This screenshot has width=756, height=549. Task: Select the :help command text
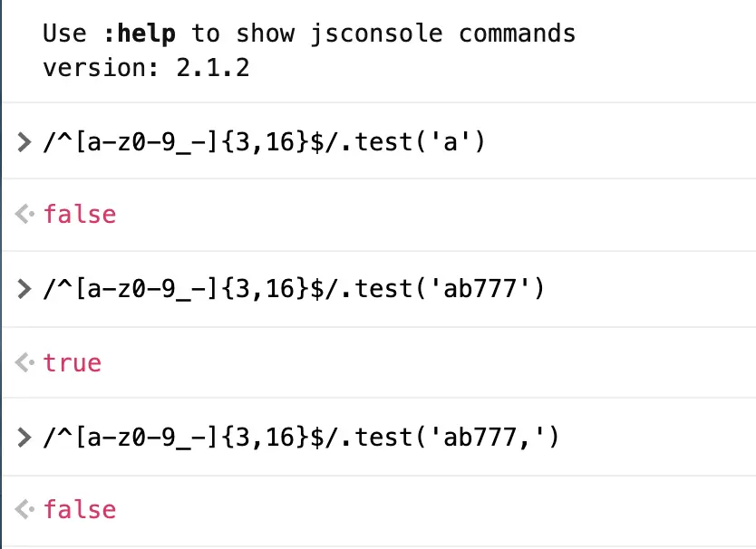[140, 34]
